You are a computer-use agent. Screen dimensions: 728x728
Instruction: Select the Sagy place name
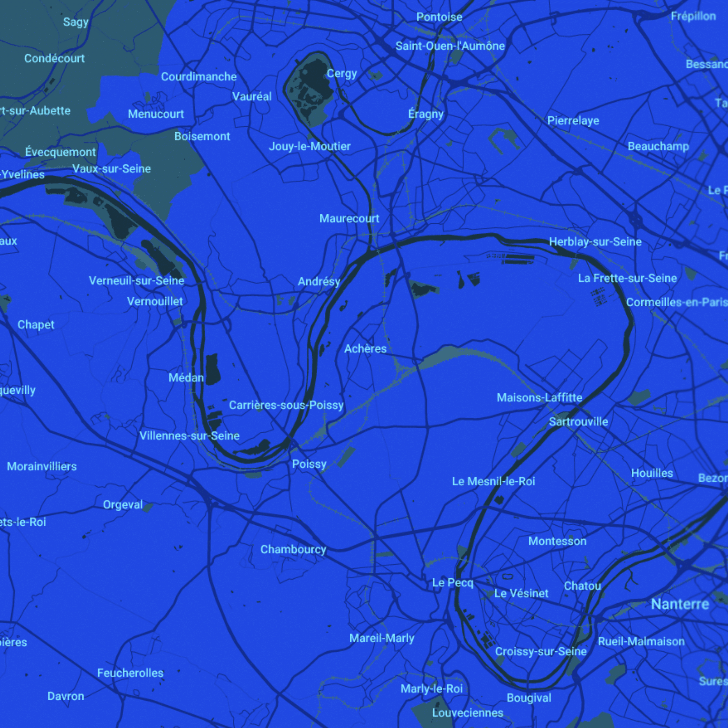pyautogui.click(x=76, y=22)
